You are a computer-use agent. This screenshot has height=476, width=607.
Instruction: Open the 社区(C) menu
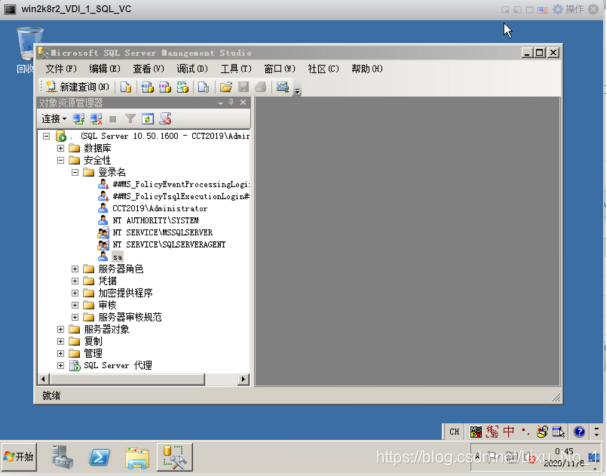tap(323, 69)
